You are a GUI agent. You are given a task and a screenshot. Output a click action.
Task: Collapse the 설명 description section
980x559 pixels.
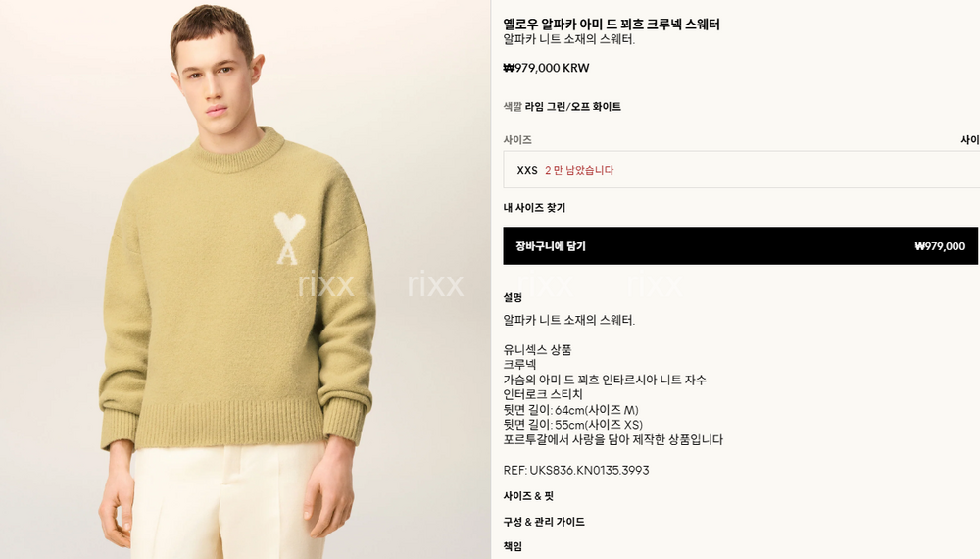513,297
